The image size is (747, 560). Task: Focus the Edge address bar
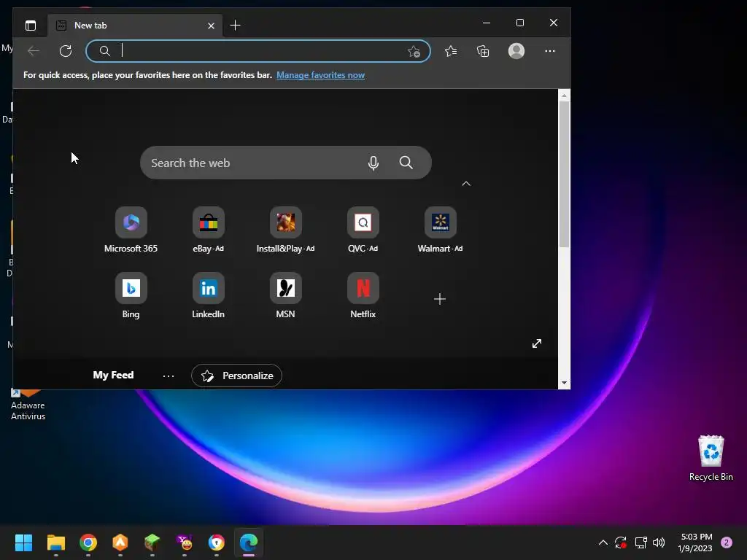point(258,51)
